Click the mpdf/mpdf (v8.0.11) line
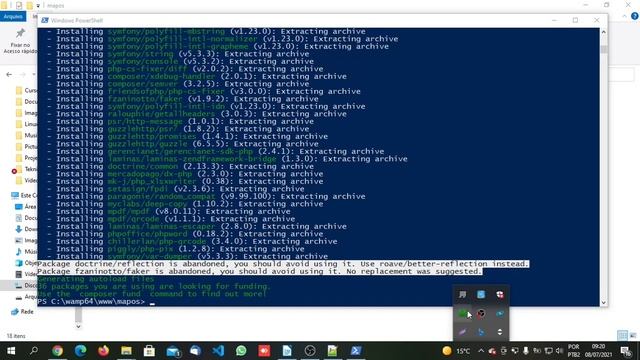This screenshot has height=360, width=640. coord(169,211)
